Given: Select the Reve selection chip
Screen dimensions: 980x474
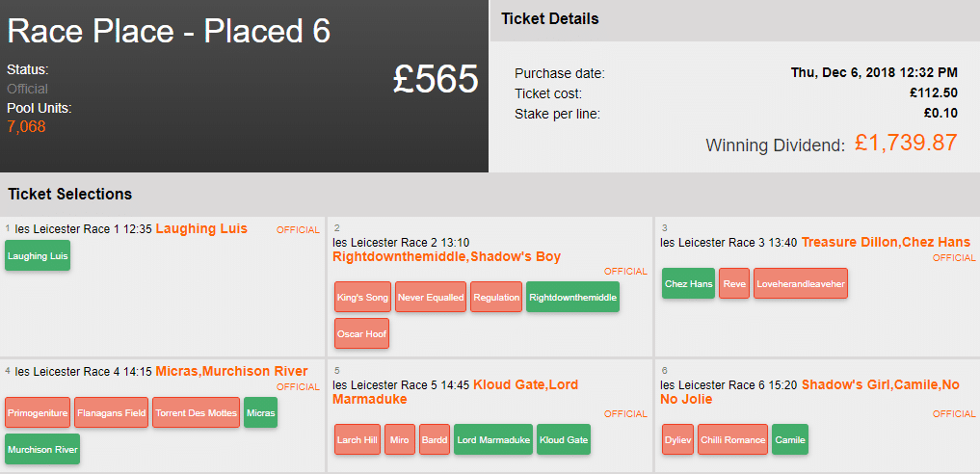Looking at the screenshot, I should (734, 284).
